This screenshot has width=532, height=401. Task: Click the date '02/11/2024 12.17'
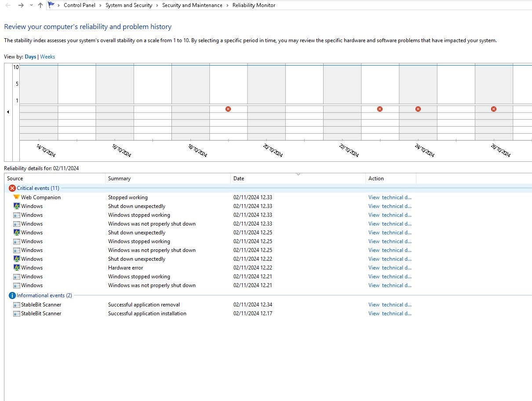(253, 314)
